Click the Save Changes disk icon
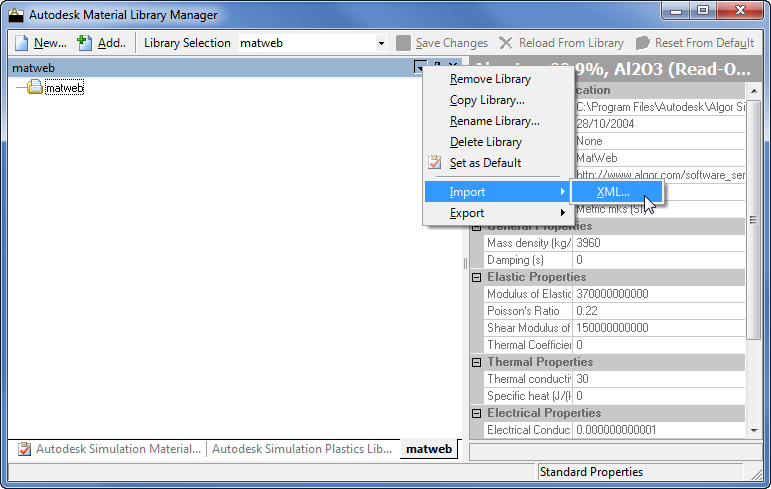This screenshot has height=489, width=771. coord(403,43)
